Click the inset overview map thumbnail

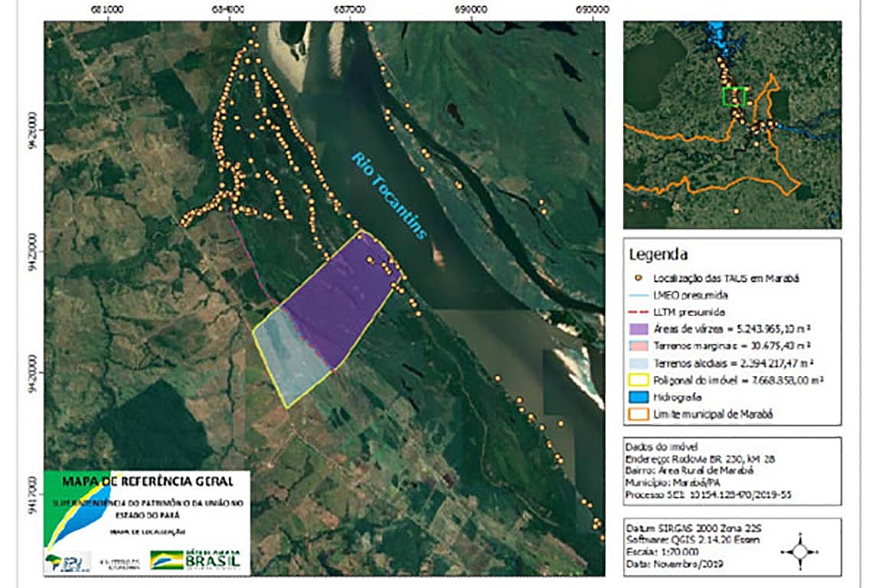click(733, 125)
